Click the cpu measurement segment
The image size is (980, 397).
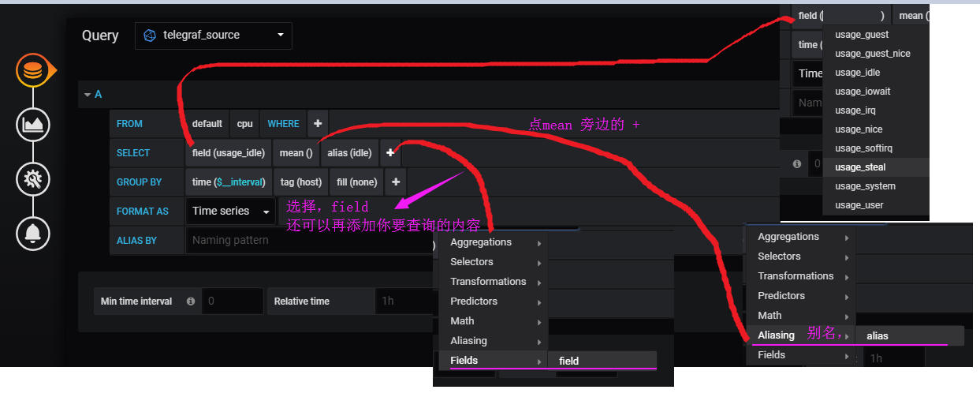(244, 124)
